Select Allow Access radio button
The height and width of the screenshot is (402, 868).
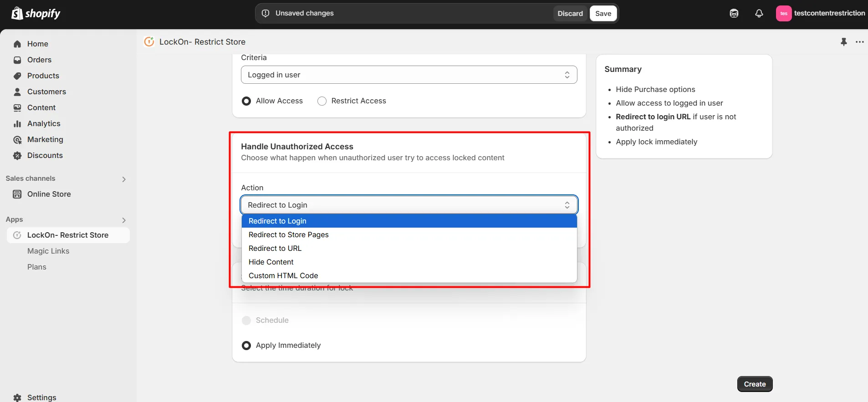click(246, 101)
